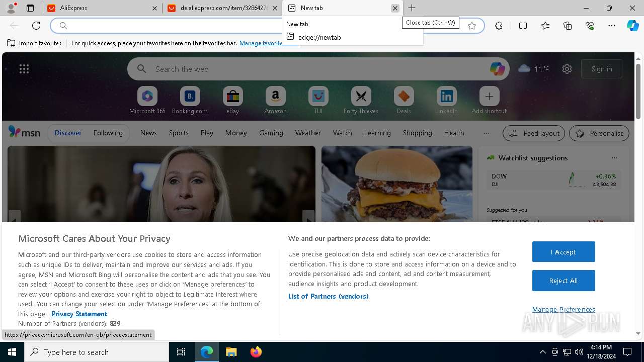Open the Forty Thieves shortcut tile
The width and height of the screenshot is (644, 362).
(361, 101)
